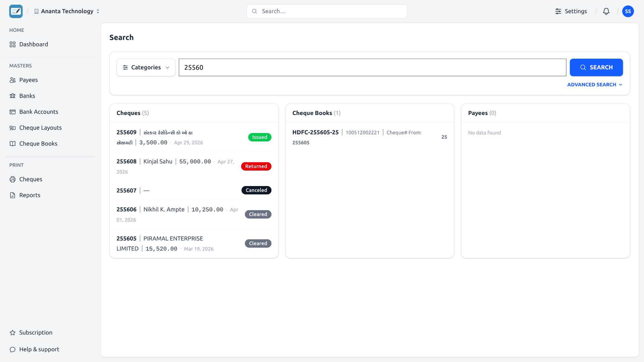Click the magnifier icon in top search bar
The width and height of the screenshot is (644, 362).
pyautogui.click(x=255, y=11)
